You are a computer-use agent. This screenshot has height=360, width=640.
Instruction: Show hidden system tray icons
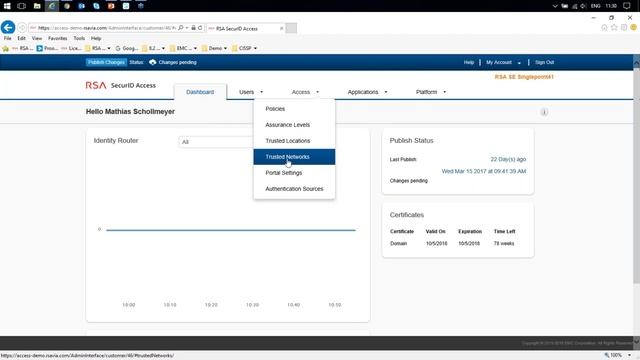(x=554, y=6)
